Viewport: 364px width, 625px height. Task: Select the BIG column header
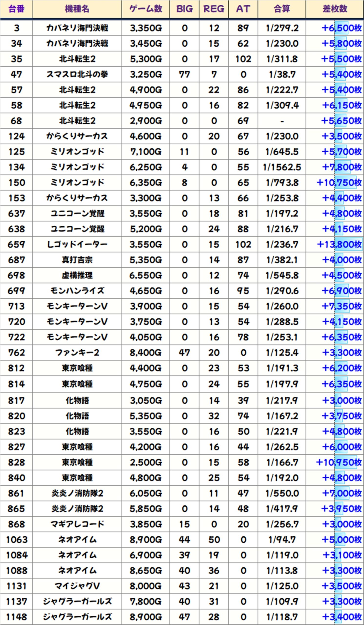click(184, 9)
